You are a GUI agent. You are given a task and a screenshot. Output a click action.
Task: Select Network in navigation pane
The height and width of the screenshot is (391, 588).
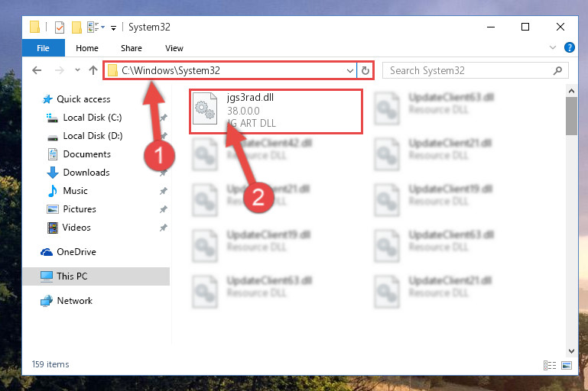tap(74, 300)
